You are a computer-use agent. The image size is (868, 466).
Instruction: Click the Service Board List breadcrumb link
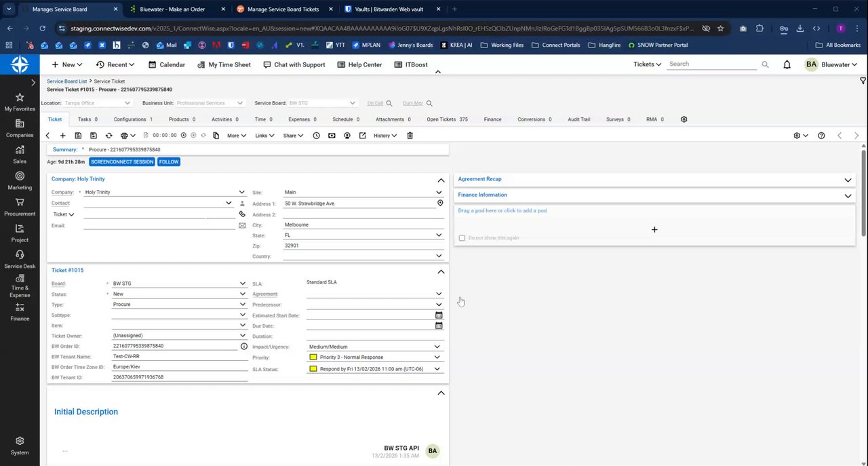click(66, 81)
